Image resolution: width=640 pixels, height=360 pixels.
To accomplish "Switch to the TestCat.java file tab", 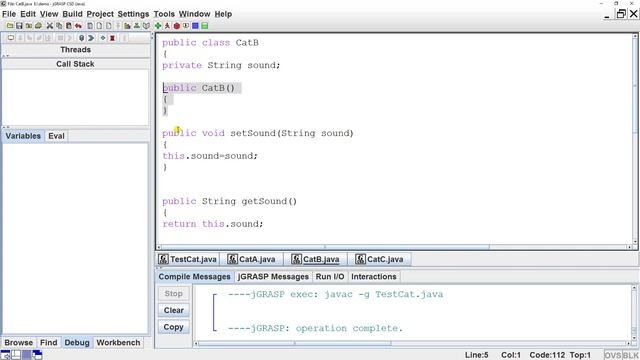I will [188, 259].
